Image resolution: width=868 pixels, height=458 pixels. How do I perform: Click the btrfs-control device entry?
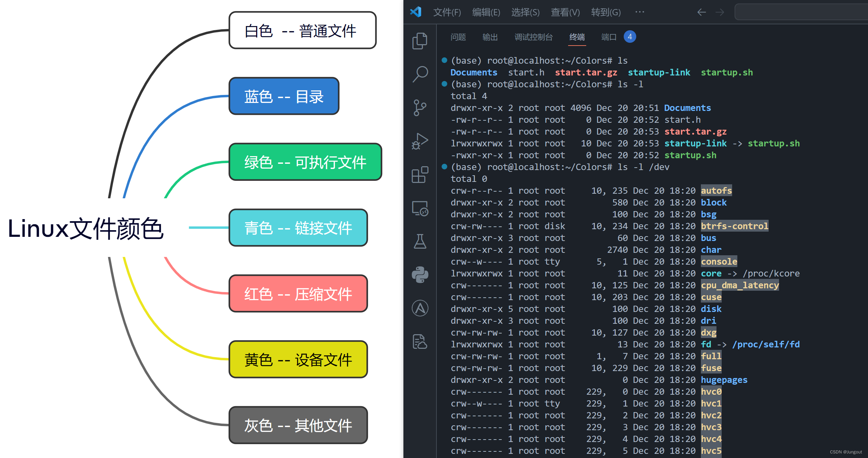point(735,226)
